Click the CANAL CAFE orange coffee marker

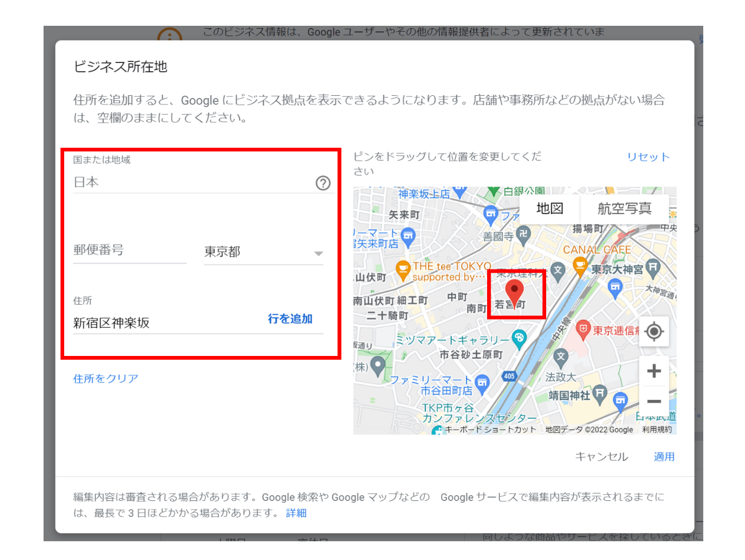coord(580,265)
